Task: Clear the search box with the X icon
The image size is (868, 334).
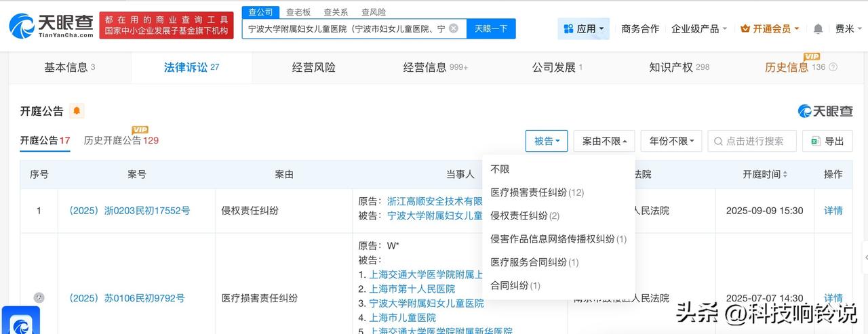Action: tap(454, 28)
